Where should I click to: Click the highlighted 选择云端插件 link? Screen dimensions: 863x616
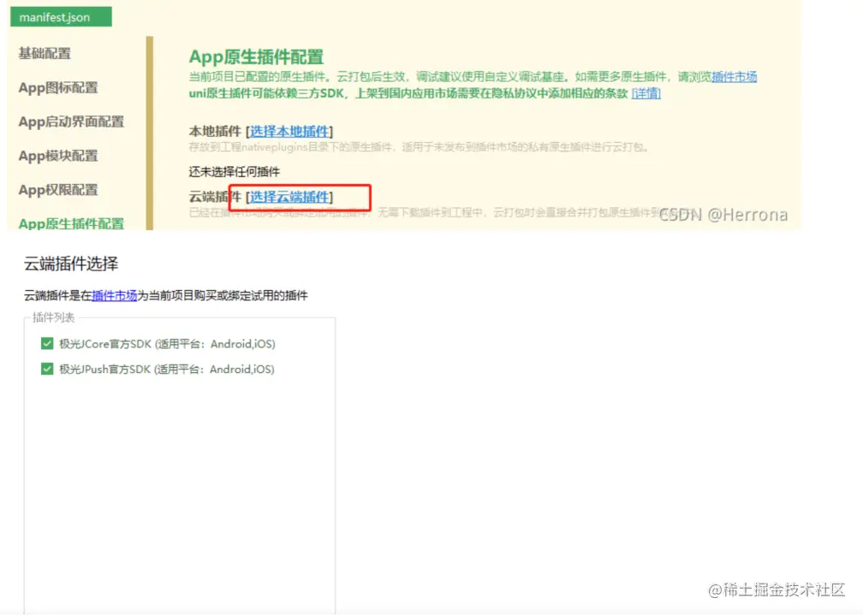point(290,198)
